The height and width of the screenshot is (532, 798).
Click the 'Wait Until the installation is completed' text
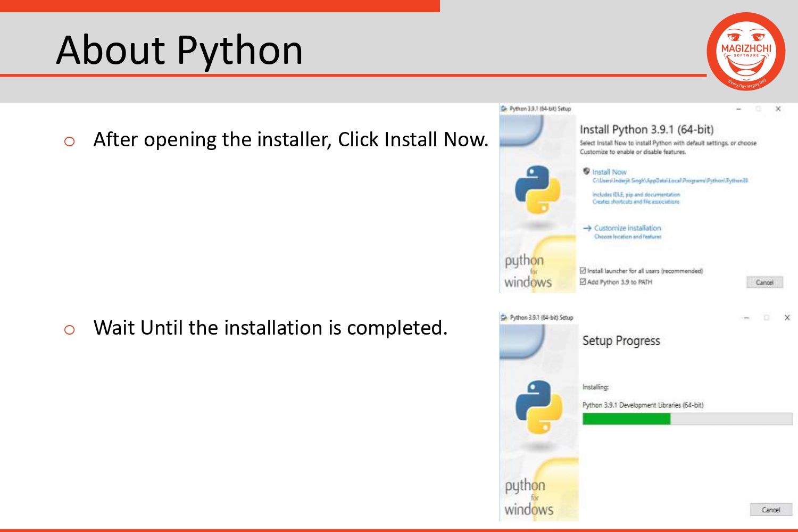coord(270,328)
